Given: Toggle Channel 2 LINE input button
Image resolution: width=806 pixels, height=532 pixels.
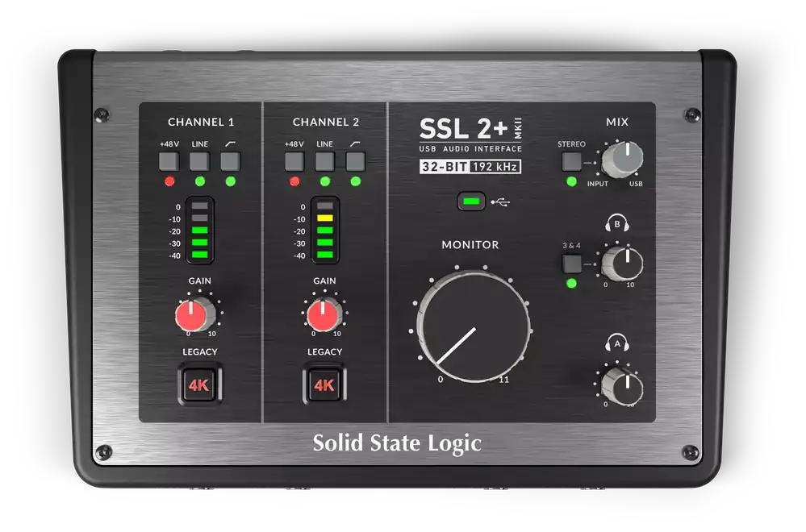Looking at the screenshot, I should tap(325, 161).
